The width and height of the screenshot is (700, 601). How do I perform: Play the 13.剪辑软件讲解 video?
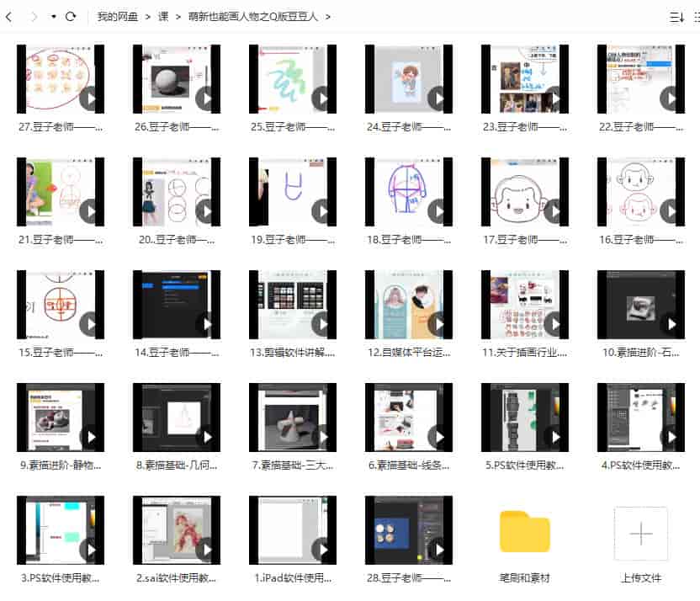[322, 324]
